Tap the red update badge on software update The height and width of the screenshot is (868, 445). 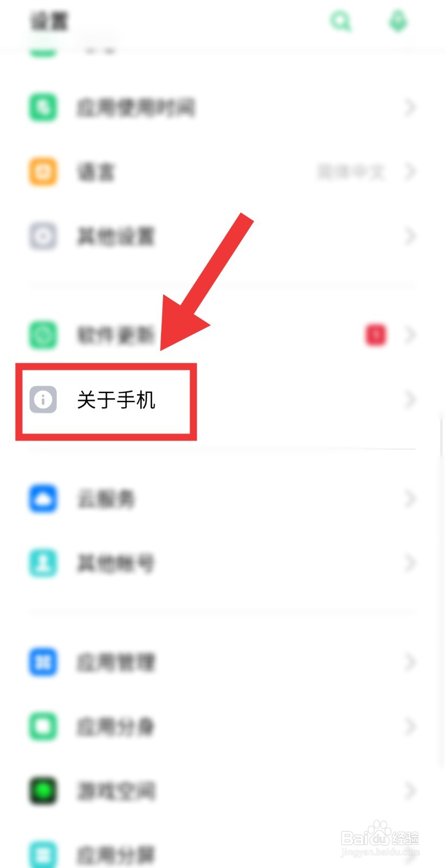pyautogui.click(x=376, y=335)
